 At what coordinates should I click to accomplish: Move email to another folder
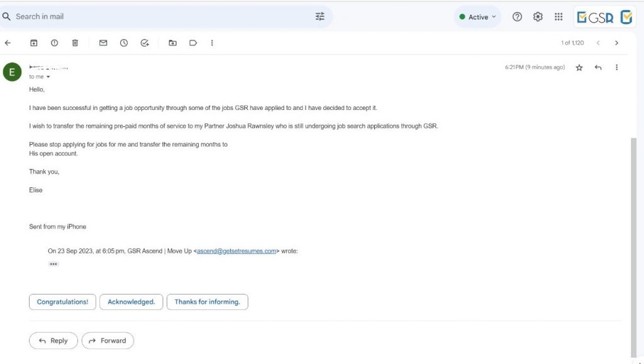[x=172, y=43]
